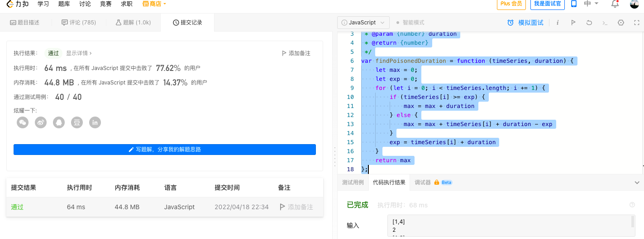The height and width of the screenshot is (239, 644).
Task: Click the Plus 会员 button
Action: (511, 4)
